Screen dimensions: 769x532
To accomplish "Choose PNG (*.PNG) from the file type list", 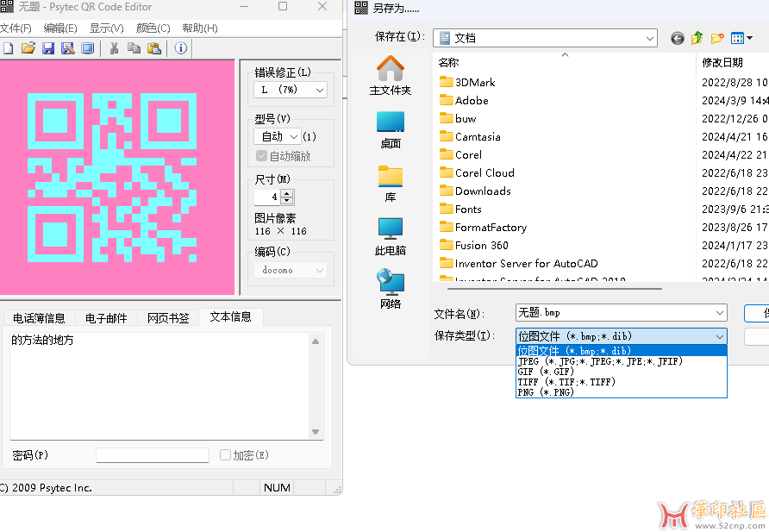I will [x=622, y=392].
